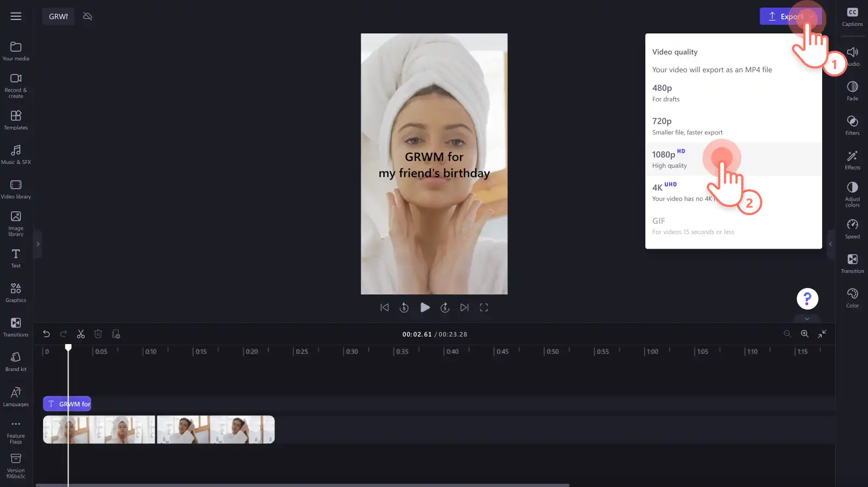Split clip with the scissors icon
The height and width of the screenshot is (487, 868).
[x=81, y=334]
